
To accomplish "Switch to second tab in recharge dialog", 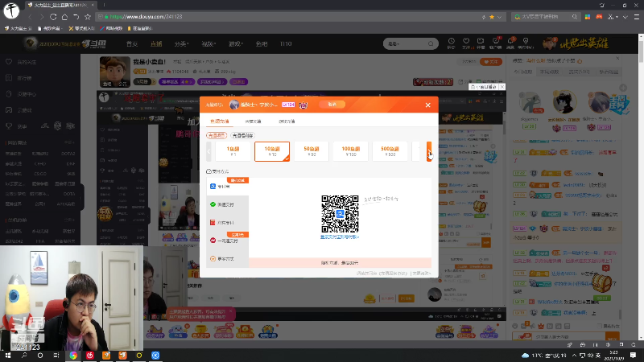I will coord(253,121).
